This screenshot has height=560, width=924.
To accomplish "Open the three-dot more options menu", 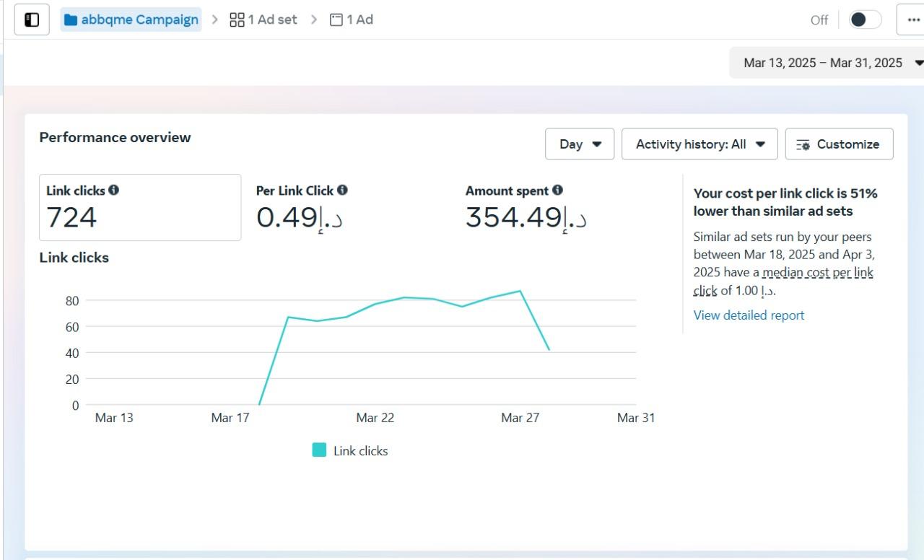I will point(912,19).
